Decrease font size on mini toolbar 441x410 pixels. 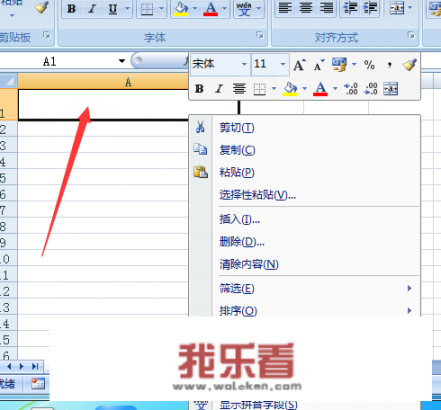pos(319,65)
